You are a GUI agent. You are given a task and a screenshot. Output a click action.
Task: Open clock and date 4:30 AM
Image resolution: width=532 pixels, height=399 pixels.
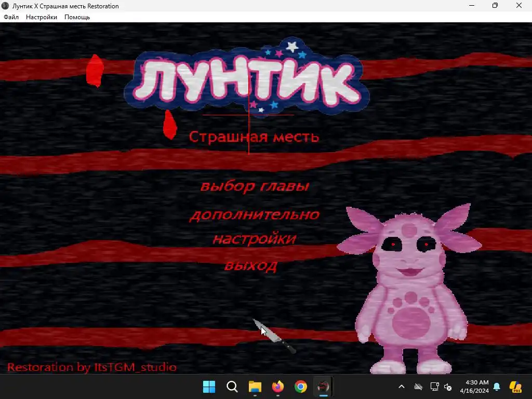point(474,387)
